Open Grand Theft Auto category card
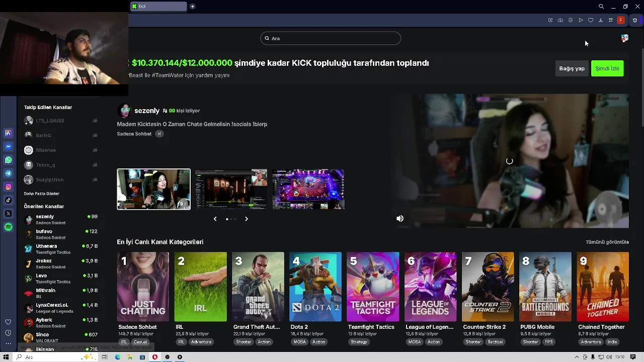This screenshot has width=644, height=362. (x=258, y=287)
